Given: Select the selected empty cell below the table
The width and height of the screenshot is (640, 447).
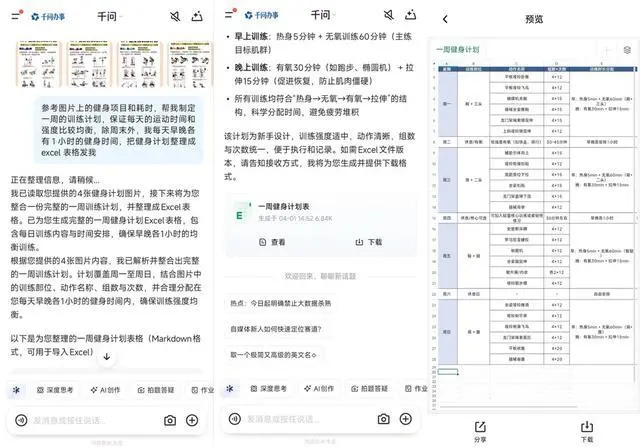Looking at the screenshot, I should (448, 371).
